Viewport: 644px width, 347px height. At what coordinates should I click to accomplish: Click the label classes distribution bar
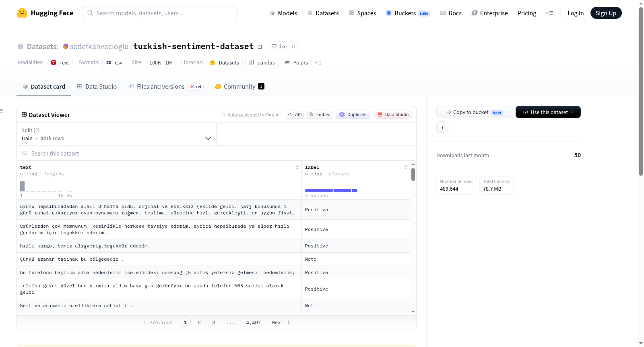pos(331,191)
